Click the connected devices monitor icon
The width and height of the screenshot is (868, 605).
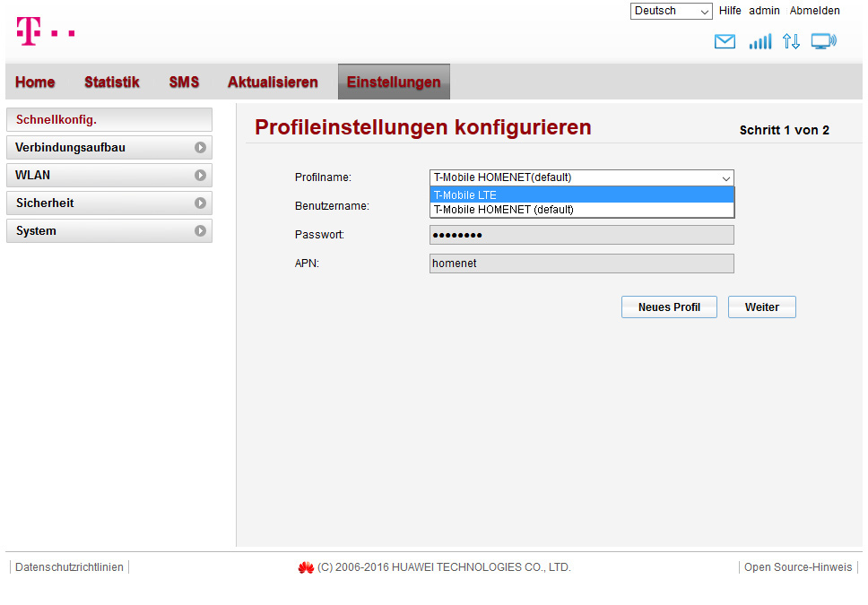[x=824, y=41]
